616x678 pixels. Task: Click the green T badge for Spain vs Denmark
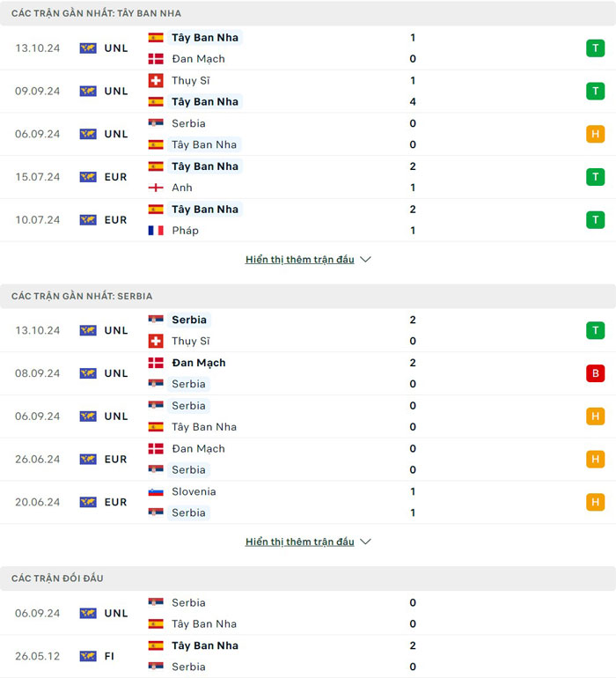coord(596,48)
